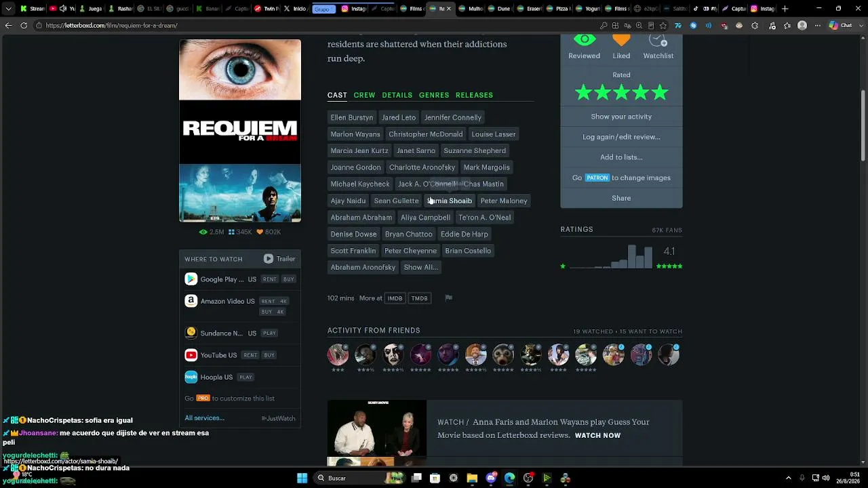868x488 pixels.
Task: Click the Hoopla service icon
Action: coord(191,377)
